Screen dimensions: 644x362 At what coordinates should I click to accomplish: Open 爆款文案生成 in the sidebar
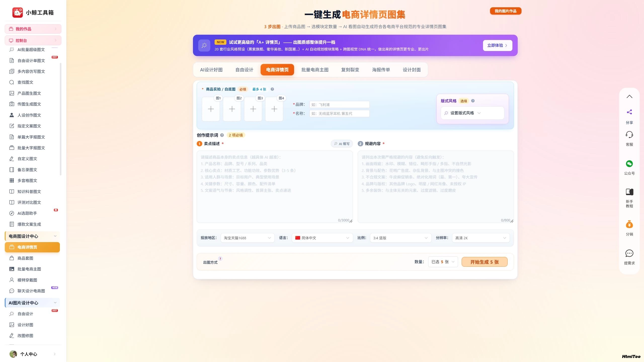tap(32, 224)
